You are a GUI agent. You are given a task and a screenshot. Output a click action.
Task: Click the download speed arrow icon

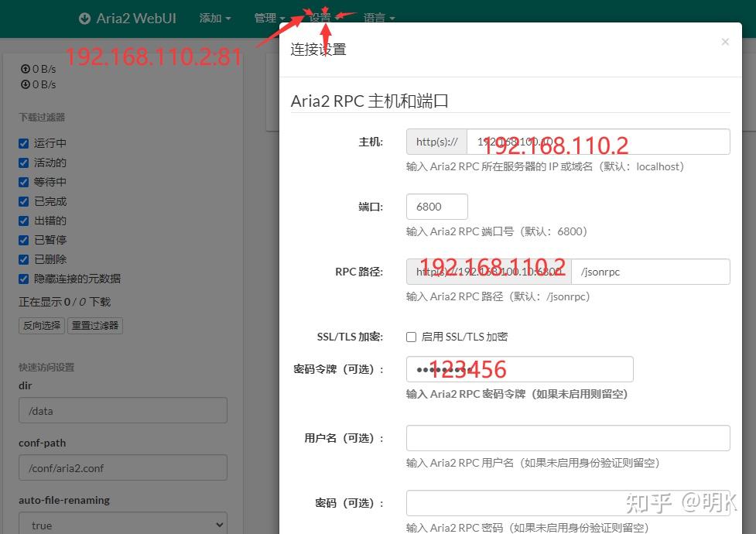pos(27,84)
